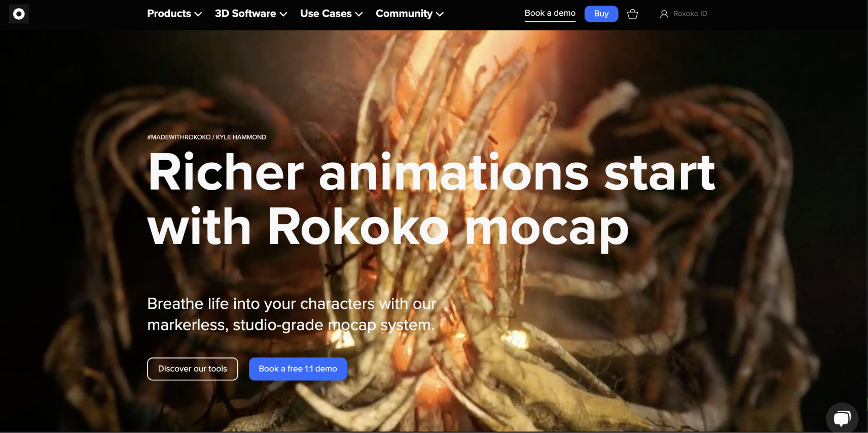The image size is (868, 433).
Task: Click the blue Buy button
Action: 601,14
